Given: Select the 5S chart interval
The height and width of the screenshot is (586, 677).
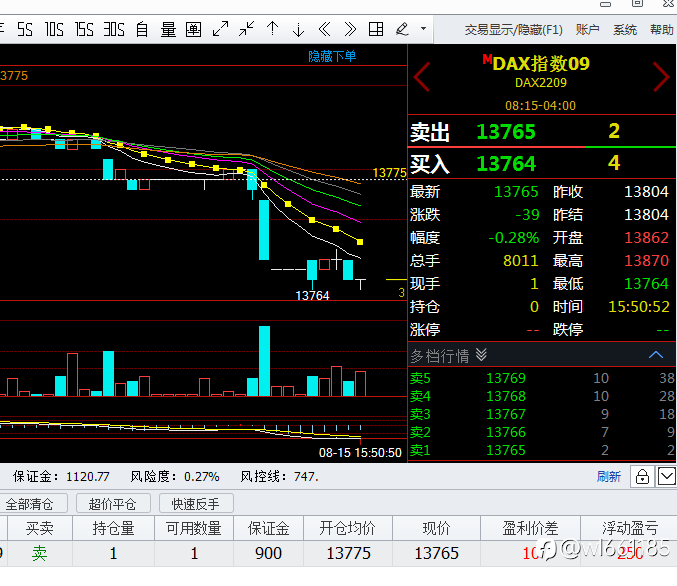Looking at the screenshot, I should pos(25,30).
